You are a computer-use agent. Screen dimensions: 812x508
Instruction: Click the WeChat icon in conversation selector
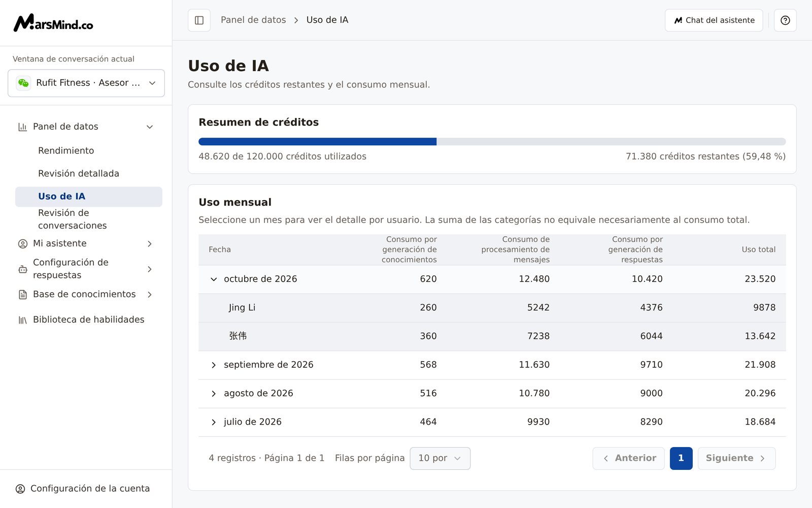pos(23,83)
